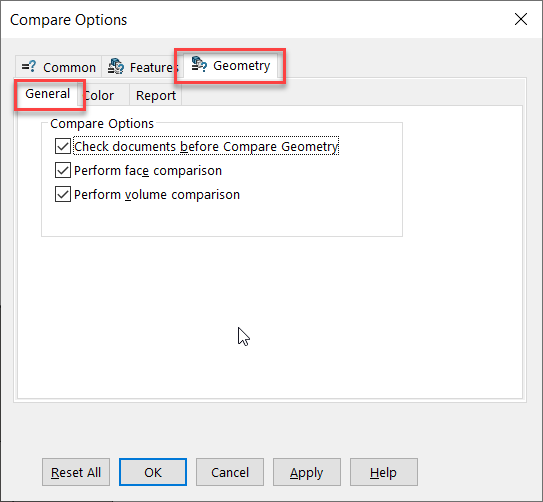Screen dimensions: 543x502
Task: Click the Apply button
Action: coord(307,472)
